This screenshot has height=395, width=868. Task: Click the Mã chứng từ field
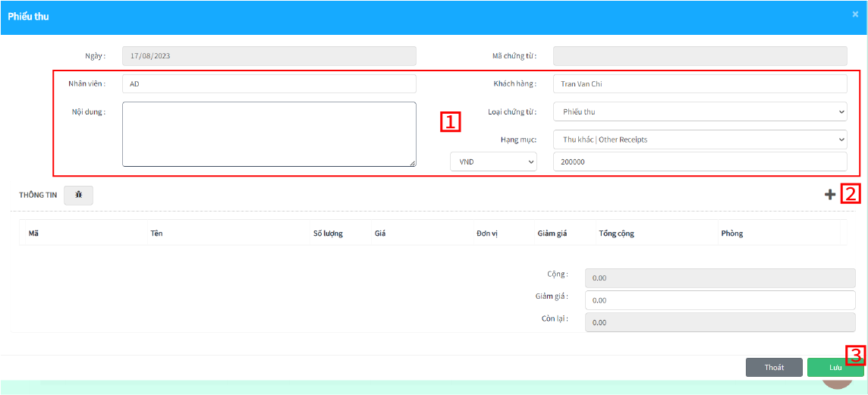click(x=700, y=56)
